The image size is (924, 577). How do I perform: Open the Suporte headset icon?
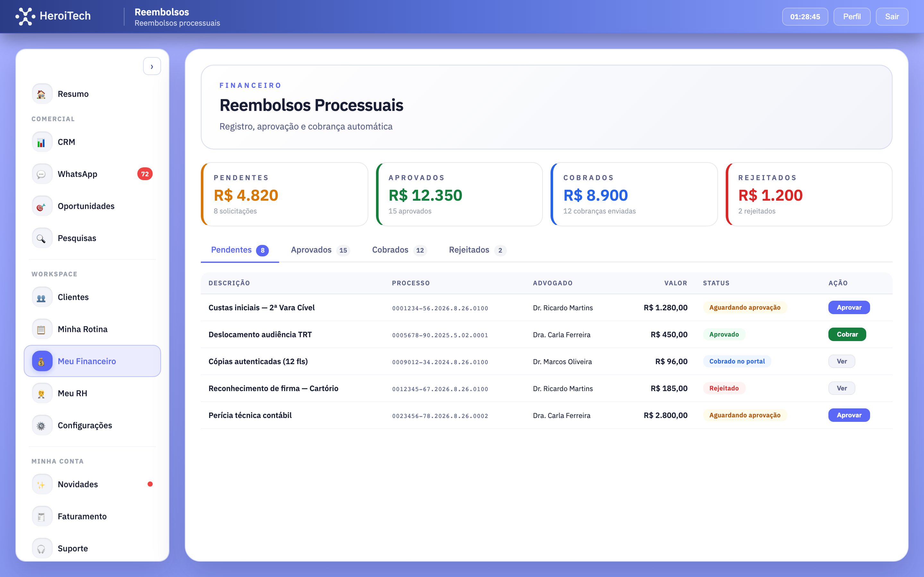coord(42,548)
